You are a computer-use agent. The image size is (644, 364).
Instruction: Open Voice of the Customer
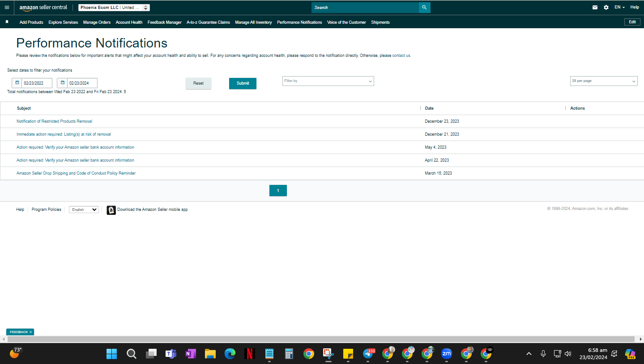(x=346, y=22)
